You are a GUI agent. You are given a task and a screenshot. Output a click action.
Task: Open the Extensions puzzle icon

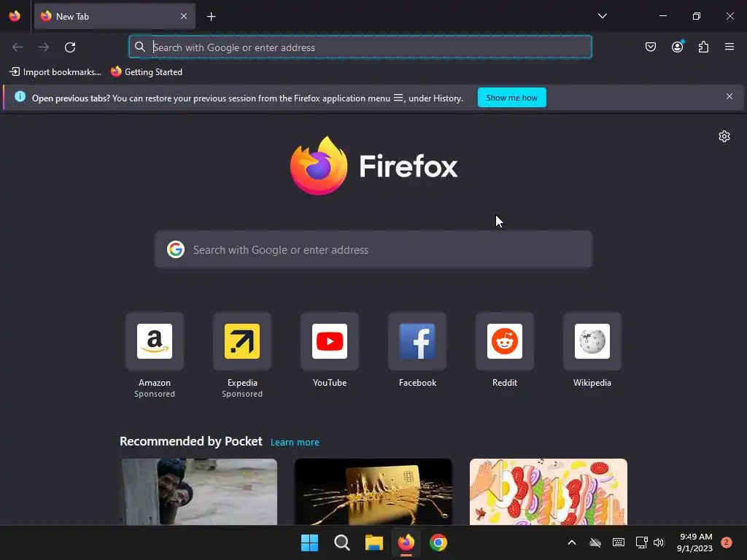coord(703,47)
